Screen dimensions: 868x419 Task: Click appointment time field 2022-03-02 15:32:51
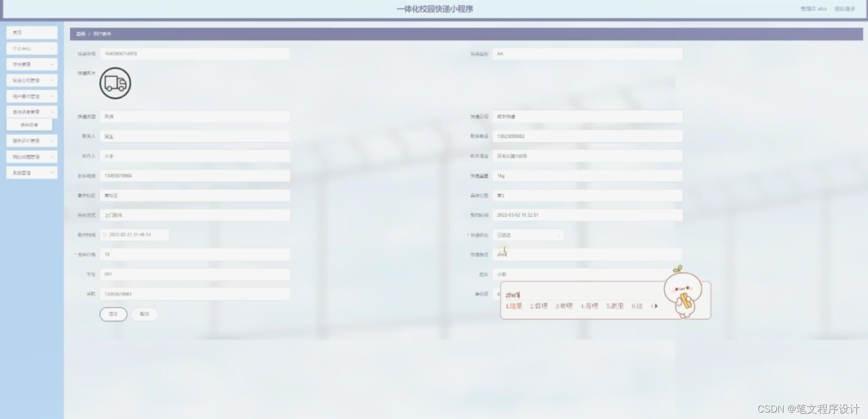coord(587,215)
